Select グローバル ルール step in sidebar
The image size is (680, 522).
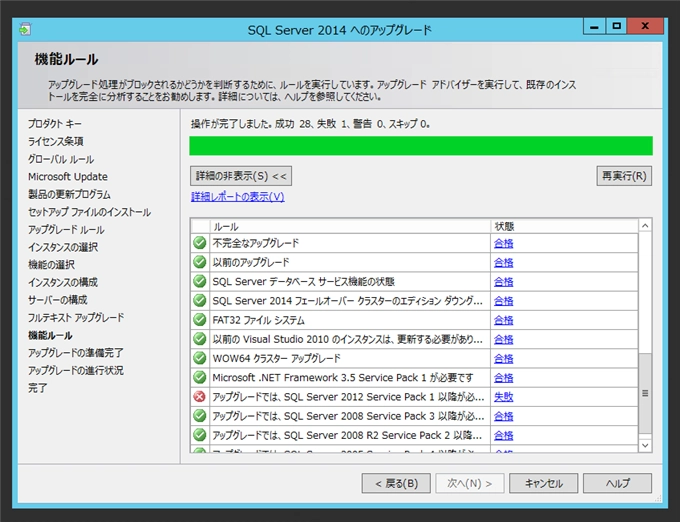(x=61, y=159)
